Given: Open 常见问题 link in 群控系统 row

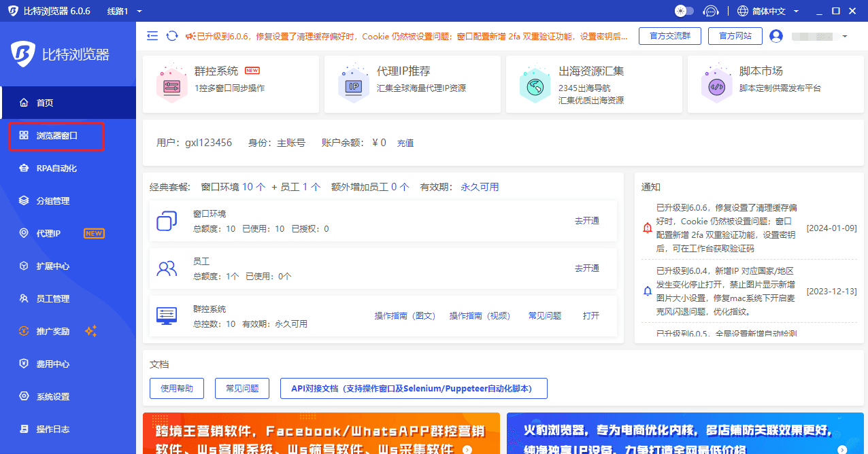Looking at the screenshot, I should [545, 316].
